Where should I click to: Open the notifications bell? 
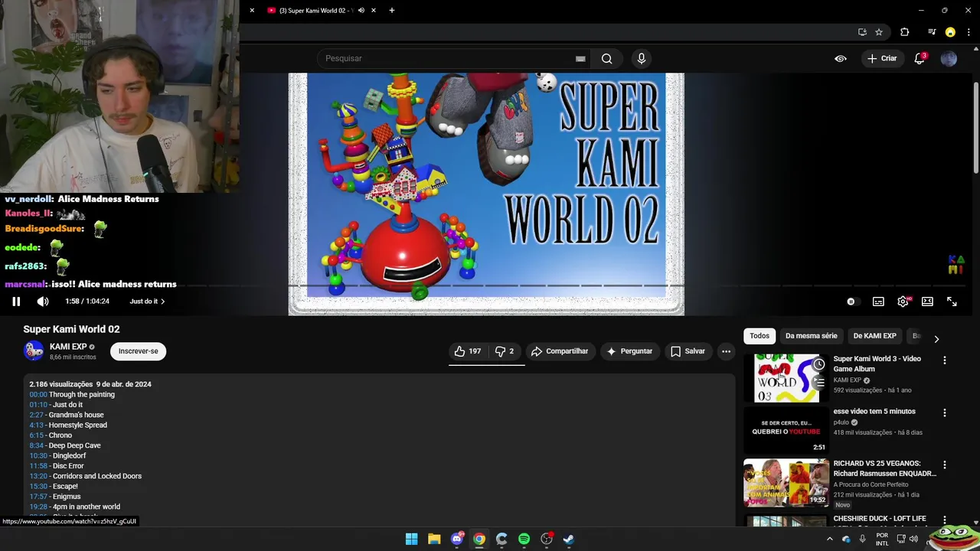(x=920, y=58)
